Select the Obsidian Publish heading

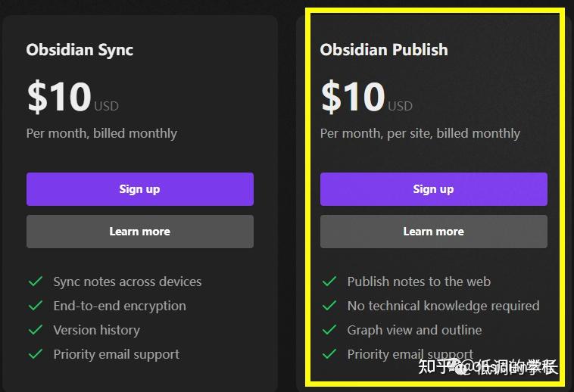point(384,50)
